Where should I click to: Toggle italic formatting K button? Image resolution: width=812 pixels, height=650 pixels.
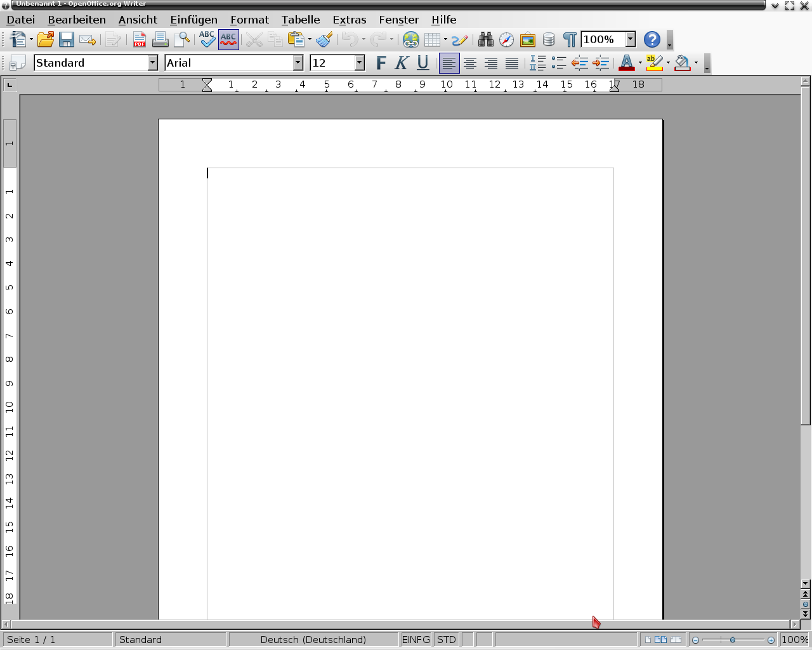402,63
